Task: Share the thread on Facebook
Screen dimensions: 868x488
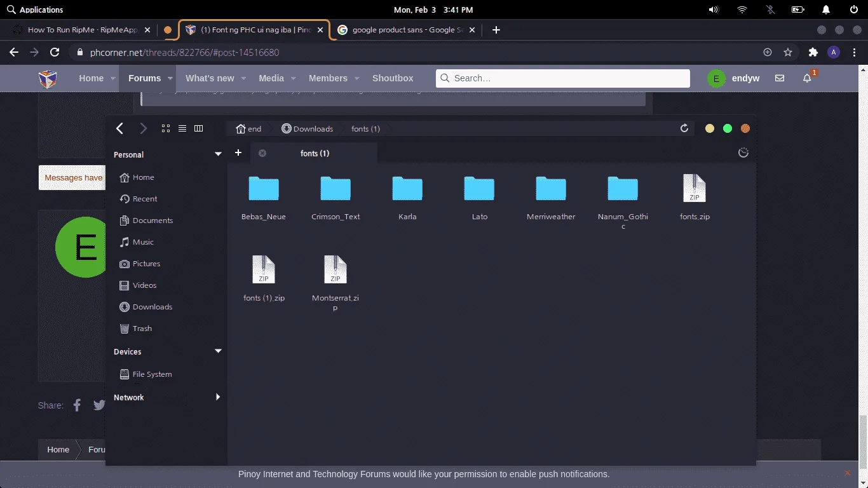Action: pos(77,405)
